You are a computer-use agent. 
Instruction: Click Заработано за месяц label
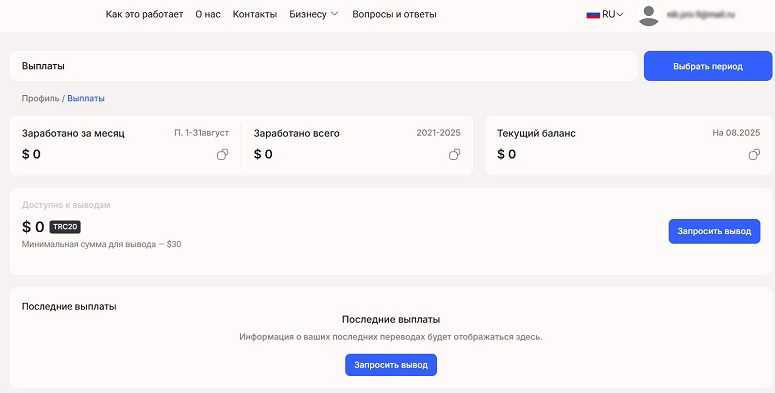[x=73, y=133]
